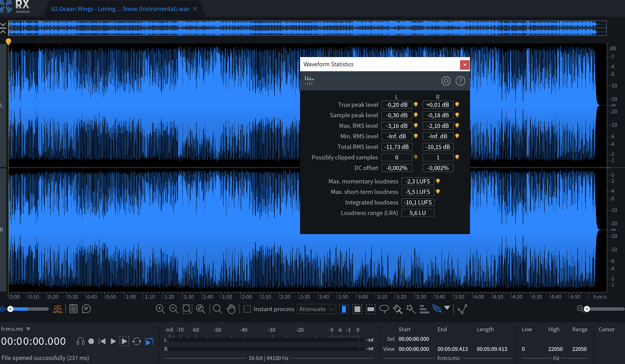
Task: Expand the h:m:s.ms time format menu
Action: pyautogui.click(x=28, y=329)
